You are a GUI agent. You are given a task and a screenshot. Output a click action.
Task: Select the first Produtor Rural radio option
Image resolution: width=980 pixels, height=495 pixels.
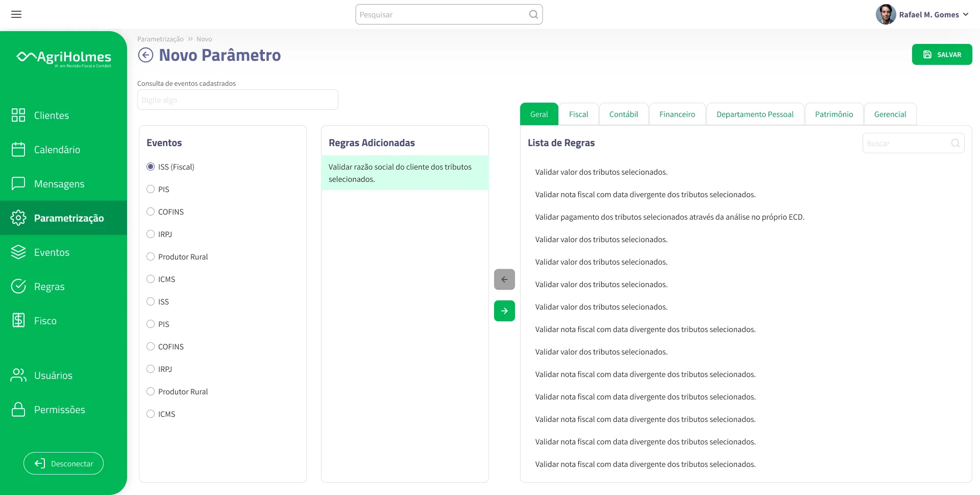pyautogui.click(x=151, y=256)
